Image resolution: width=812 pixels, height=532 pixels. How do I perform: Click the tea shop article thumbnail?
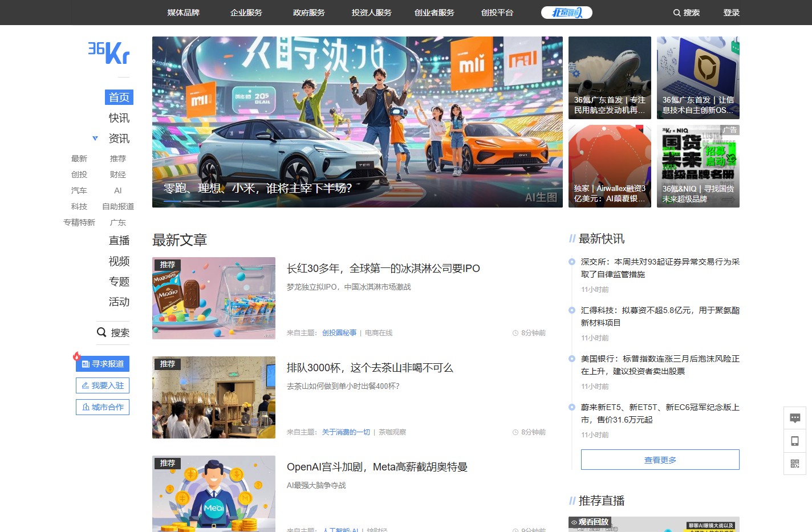pos(214,397)
